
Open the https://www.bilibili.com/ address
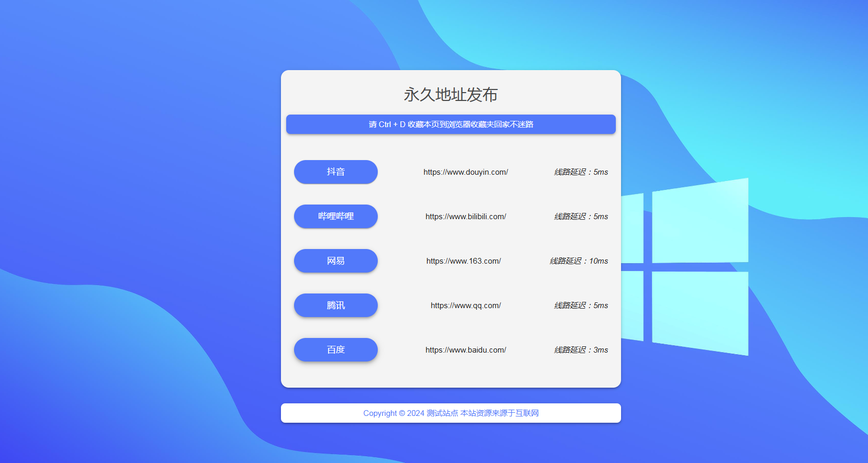[x=466, y=217]
